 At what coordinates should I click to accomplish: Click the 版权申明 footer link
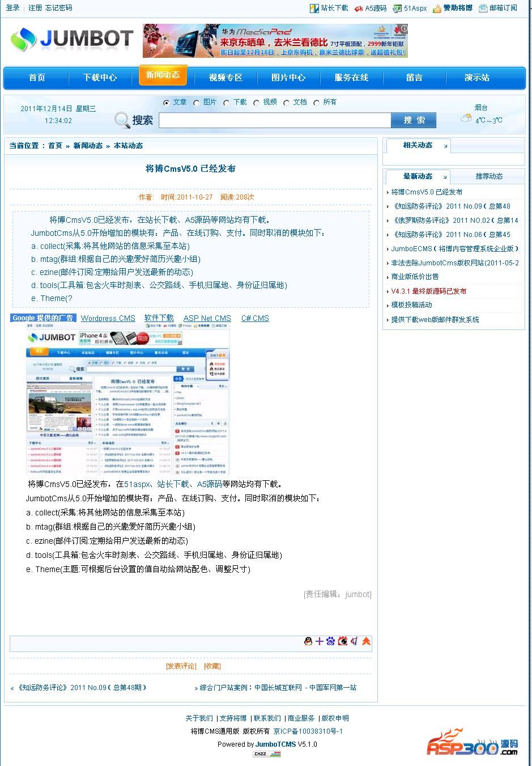(x=335, y=718)
